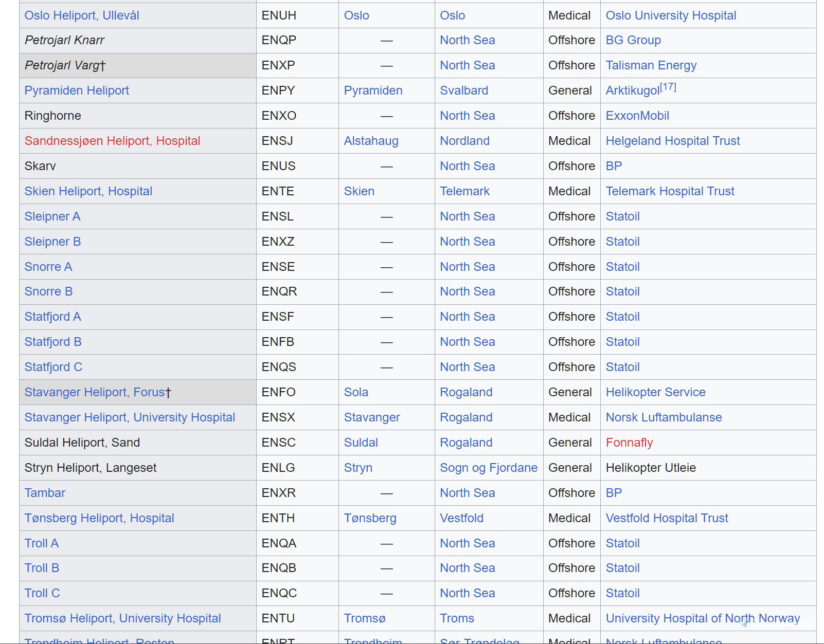Open the Statfjord A platform link

(52, 317)
